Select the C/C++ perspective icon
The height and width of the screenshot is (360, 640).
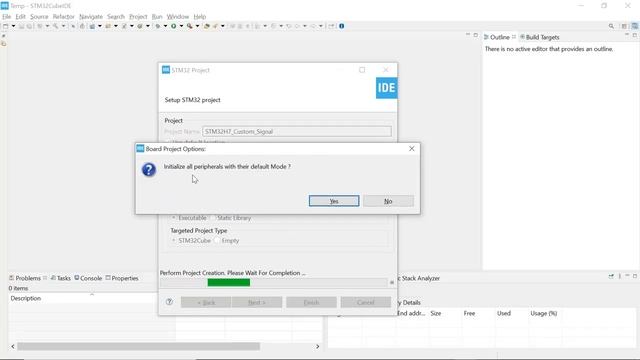pos(635,26)
